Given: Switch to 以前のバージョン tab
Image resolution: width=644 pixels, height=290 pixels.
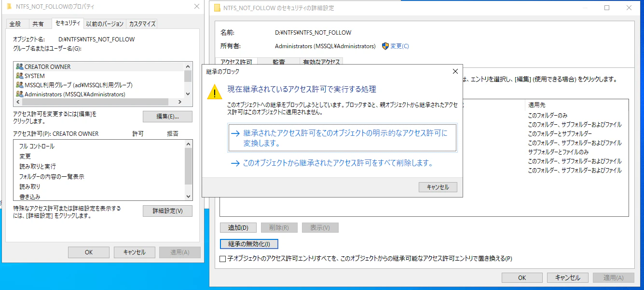Looking at the screenshot, I should (105, 24).
